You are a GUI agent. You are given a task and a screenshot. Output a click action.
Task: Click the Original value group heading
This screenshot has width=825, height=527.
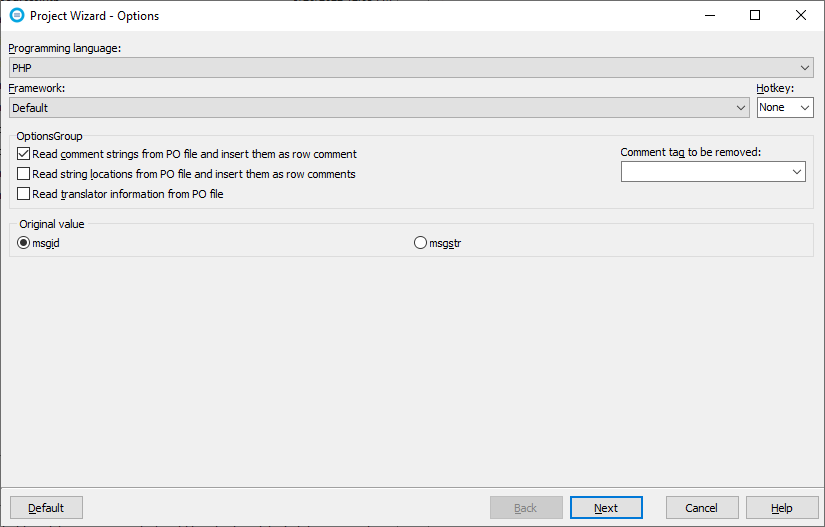[52, 224]
